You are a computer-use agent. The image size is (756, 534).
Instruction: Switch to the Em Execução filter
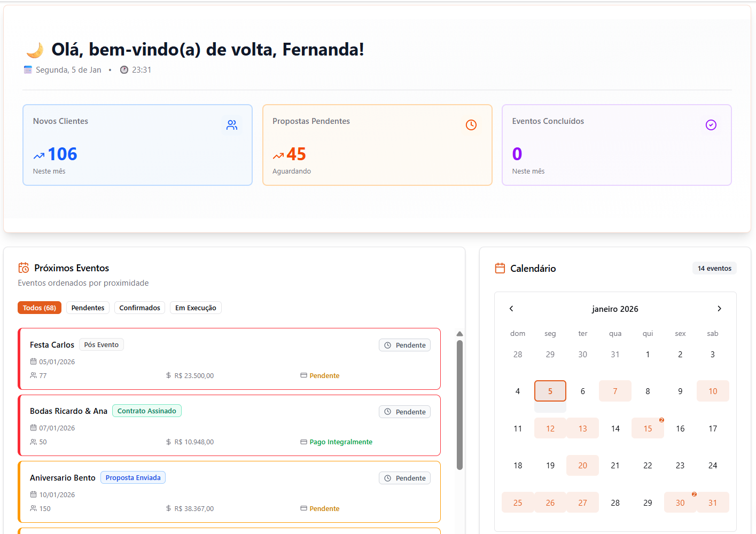196,308
